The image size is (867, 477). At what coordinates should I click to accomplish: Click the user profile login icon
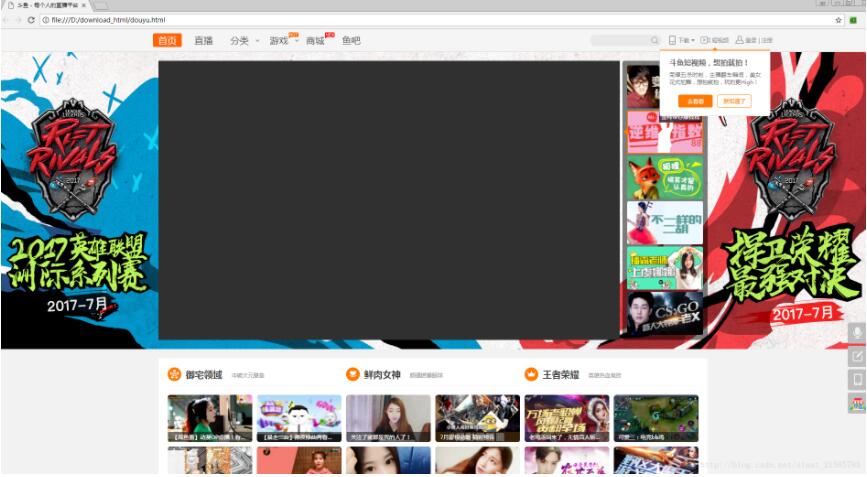pos(739,40)
